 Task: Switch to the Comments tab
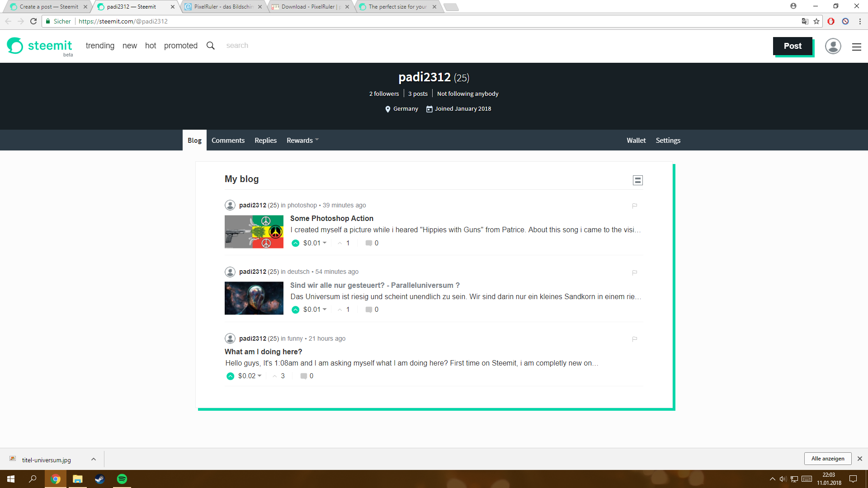(x=228, y=140)
